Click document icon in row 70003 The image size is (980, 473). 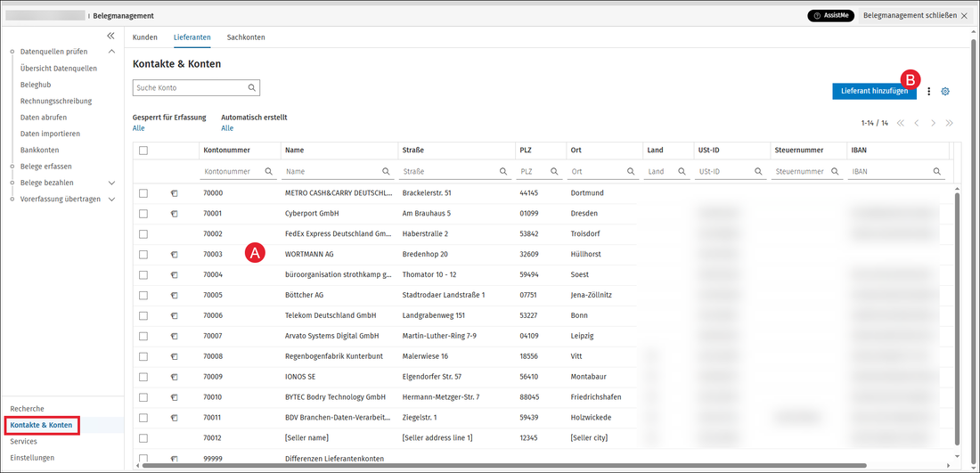[175, 255]
